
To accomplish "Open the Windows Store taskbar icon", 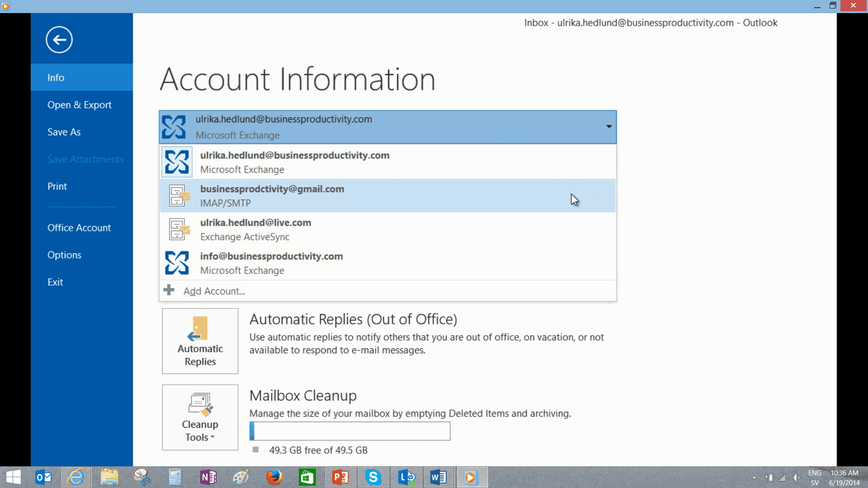I will [307, 477].
